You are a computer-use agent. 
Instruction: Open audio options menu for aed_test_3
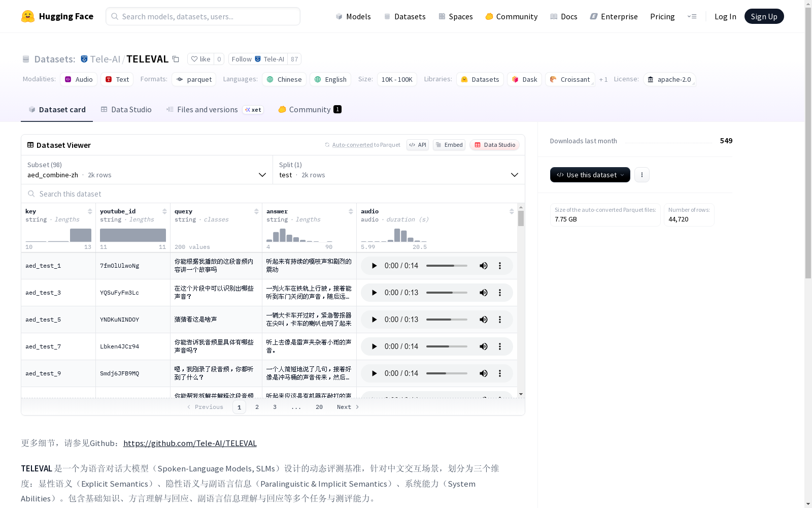click(x=500, y=293)
